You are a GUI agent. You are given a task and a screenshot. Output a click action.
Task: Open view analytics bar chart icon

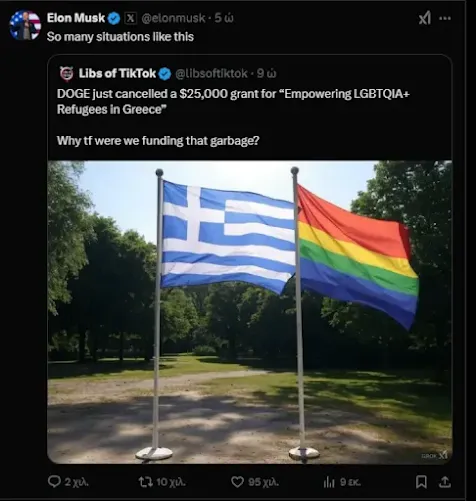[x=329, y=482]
